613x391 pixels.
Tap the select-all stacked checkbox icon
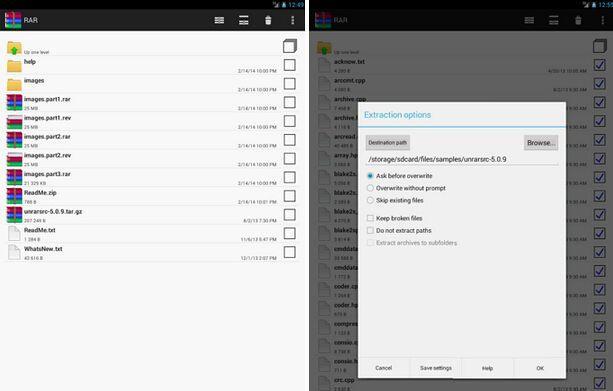pos(290,46)
